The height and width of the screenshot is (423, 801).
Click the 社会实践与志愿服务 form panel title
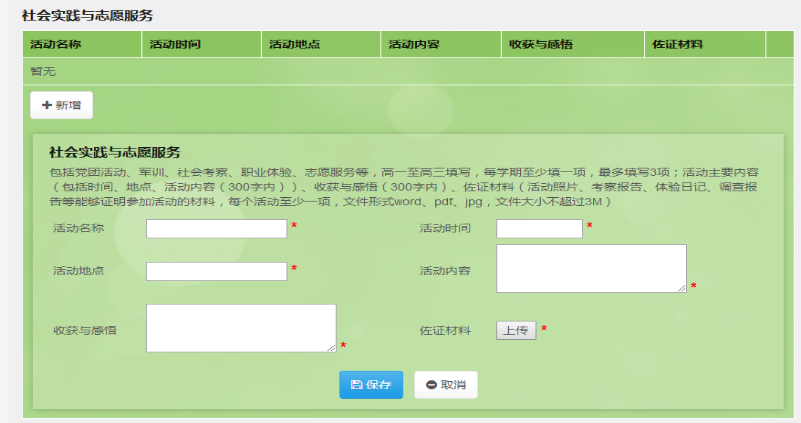click(x=115, y=152)
